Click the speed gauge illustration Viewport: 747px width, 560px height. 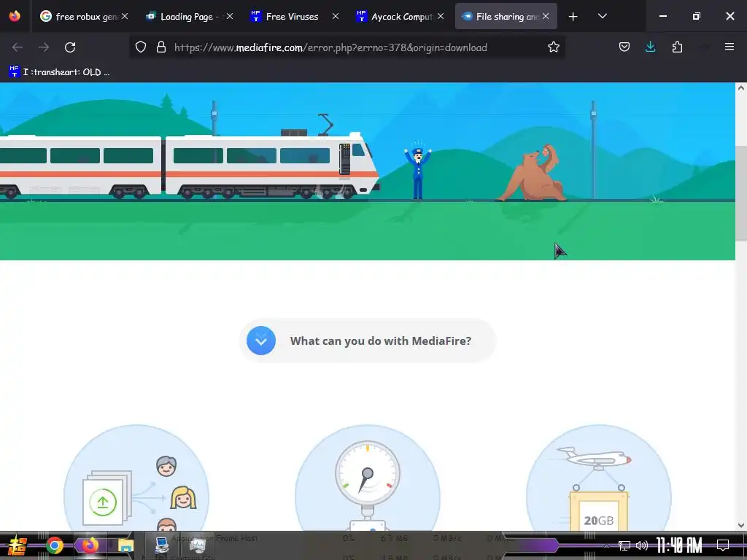coord(368,478)
